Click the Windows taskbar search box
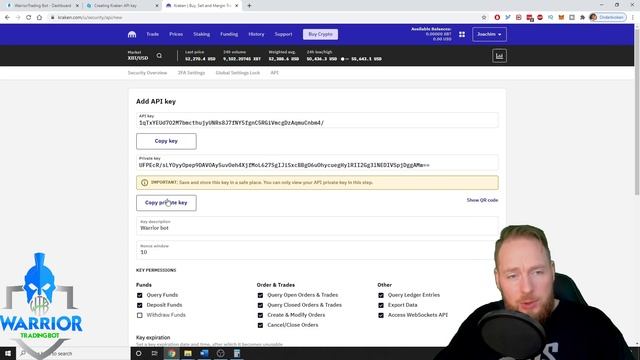This screenshot has width=640, height=360. (73, 353)
